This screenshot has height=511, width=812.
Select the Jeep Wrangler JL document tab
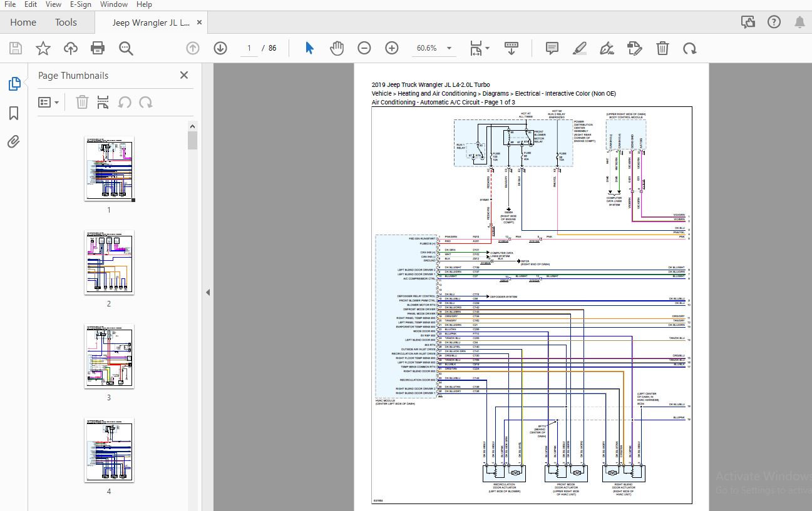point(150,23)
